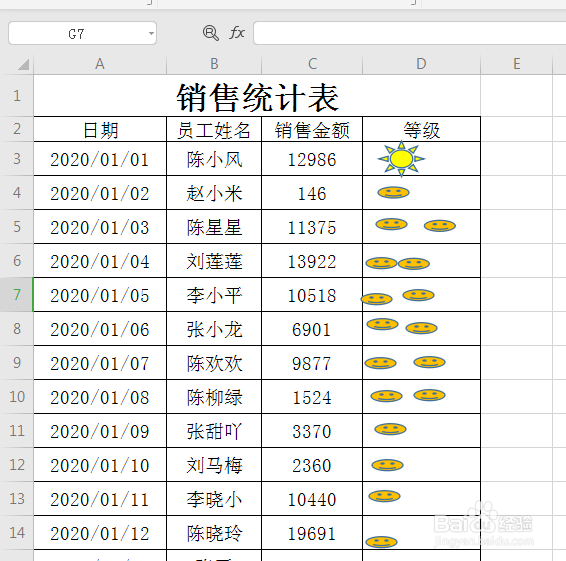Click the 等级 header cell
Screen dimensions: 566x561
(x=421, y=129)
